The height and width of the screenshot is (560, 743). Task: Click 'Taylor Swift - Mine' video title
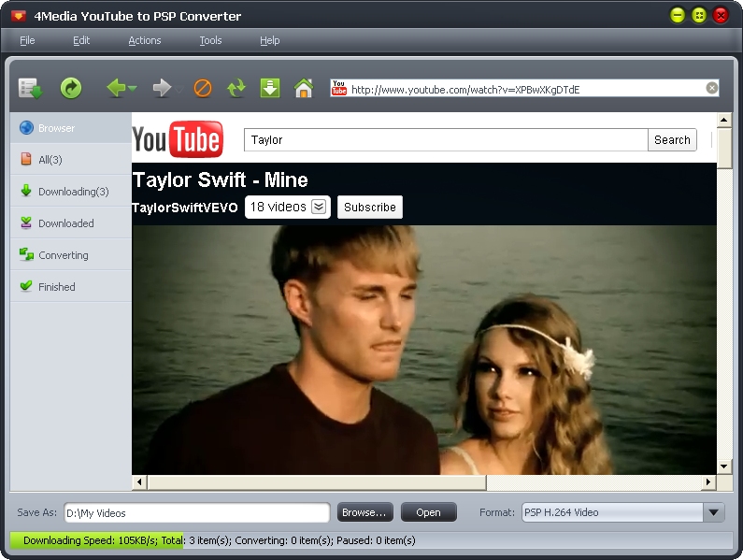[221, 180]
